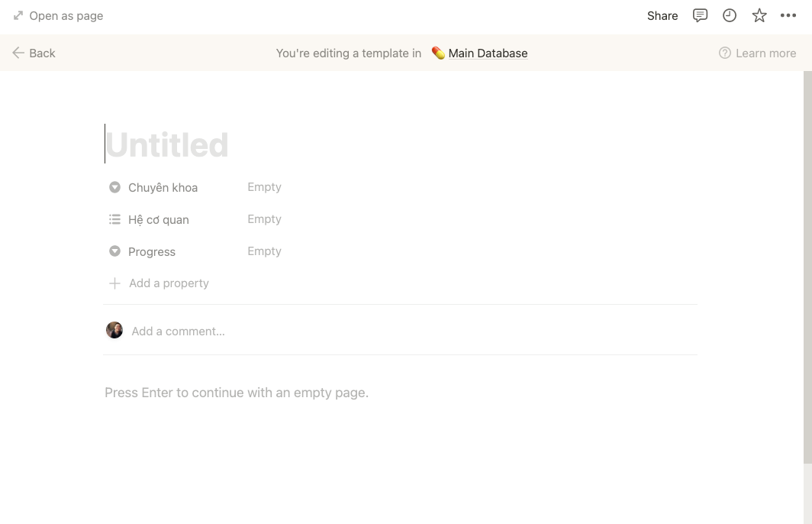This screenshot has height=524, width=812.
Task: Open the page comments icon in top bar
Action: point(699,15)
